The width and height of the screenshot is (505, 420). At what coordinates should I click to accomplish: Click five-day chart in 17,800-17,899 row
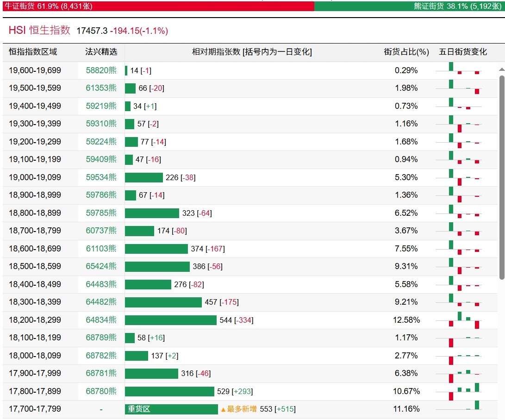coord(459,392)
